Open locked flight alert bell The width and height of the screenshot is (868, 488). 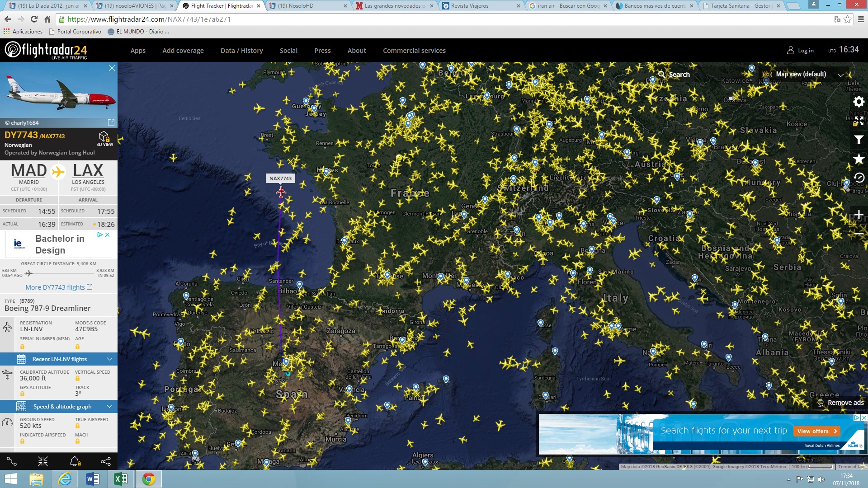75,461
